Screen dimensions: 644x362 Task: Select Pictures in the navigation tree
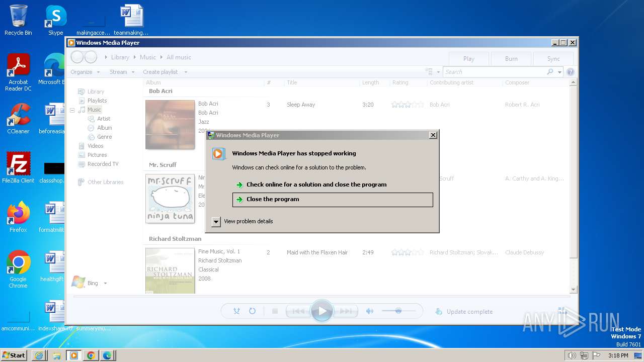point(97,155)
